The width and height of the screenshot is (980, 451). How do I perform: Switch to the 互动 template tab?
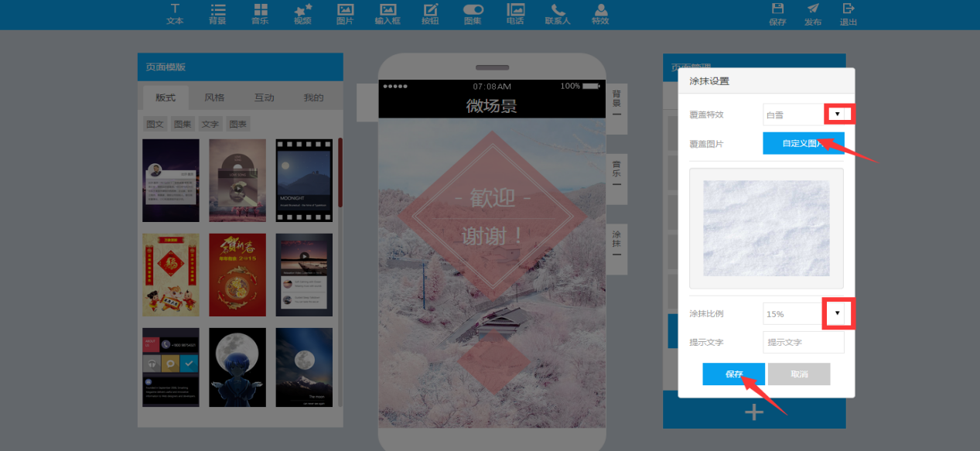pos(265,97)
